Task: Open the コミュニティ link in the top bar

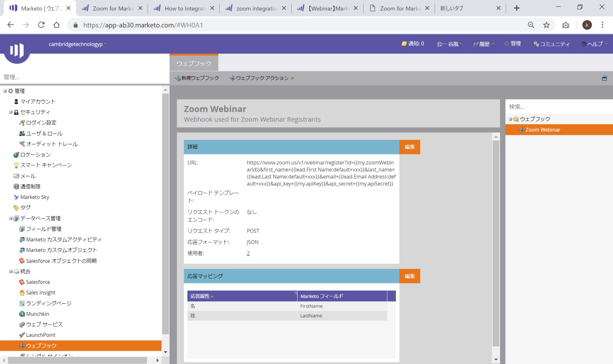Action: point(552,44)
